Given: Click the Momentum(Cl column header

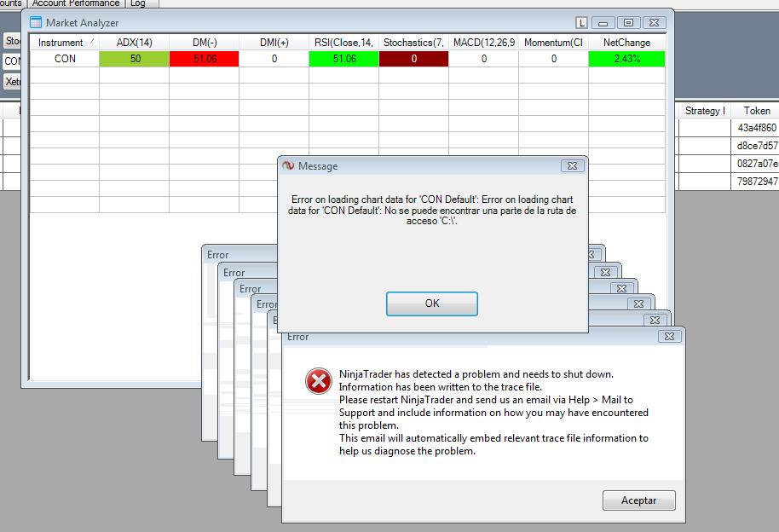Looking at the screenshot, I should [x=553, y=43].
